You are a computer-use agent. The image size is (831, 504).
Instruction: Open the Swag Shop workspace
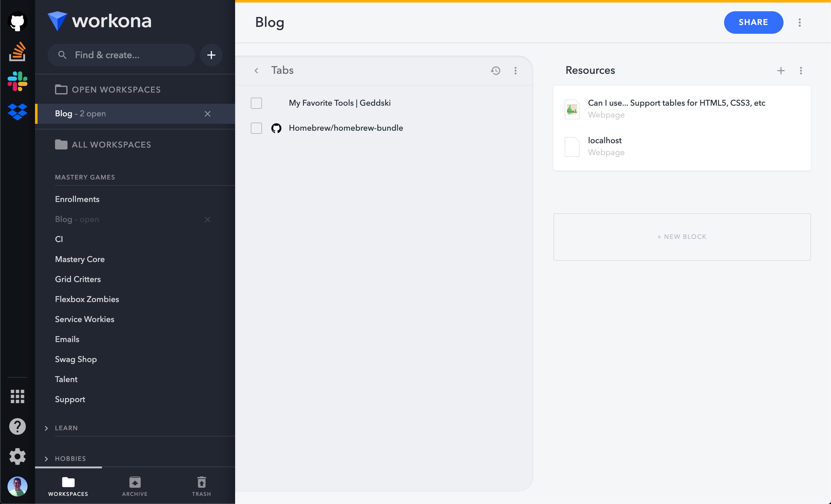point(76,359)
